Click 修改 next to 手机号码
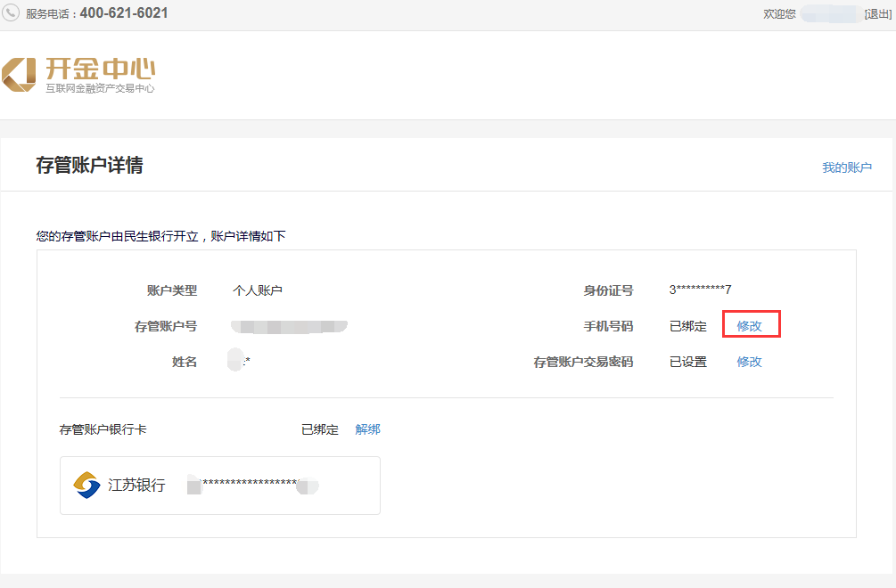This screenshot has width=896, height=588. click(750, 326)
